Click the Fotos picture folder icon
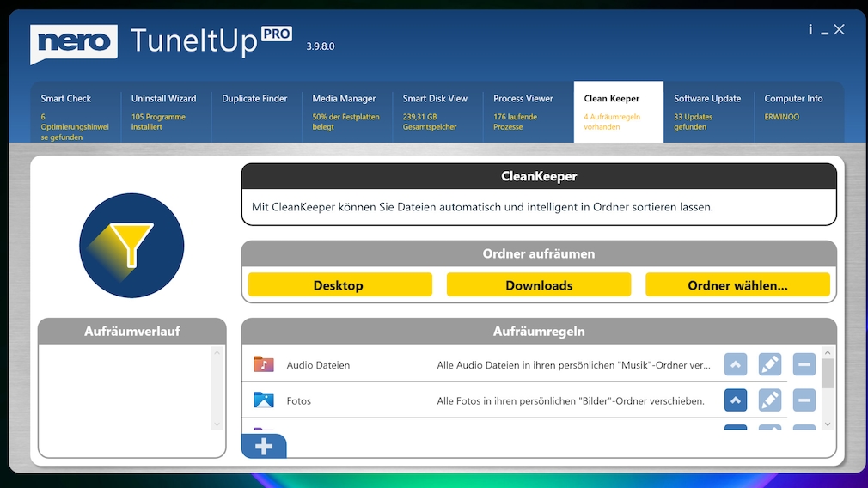The height and width of the screenshot is (488, 868). 264,400
